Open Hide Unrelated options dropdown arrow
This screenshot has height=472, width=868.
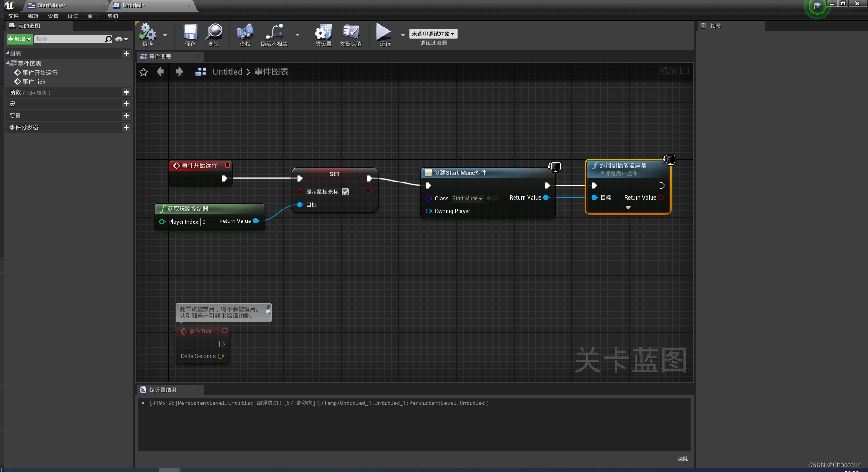pyautogui.click(x=298, y=35)
